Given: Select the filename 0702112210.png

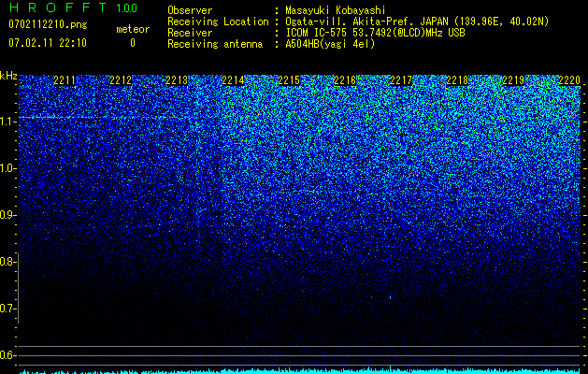Looking at the screenshot, I should click(x=48, y=25).
